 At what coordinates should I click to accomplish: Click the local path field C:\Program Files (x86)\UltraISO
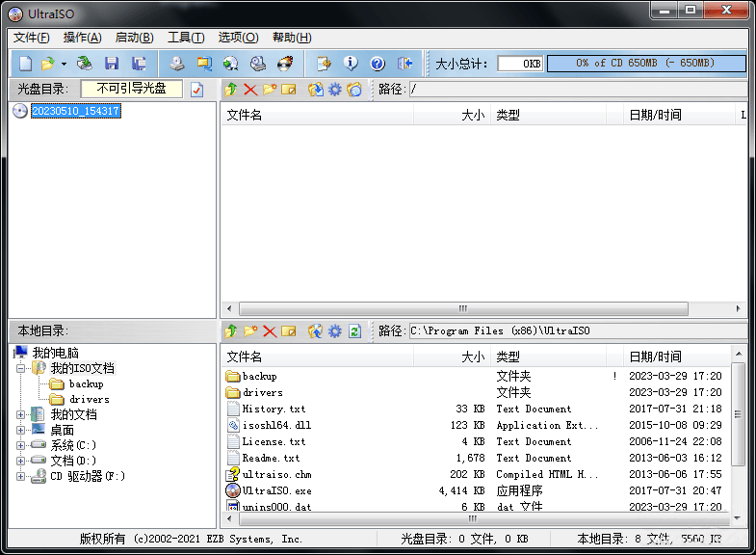578,331
